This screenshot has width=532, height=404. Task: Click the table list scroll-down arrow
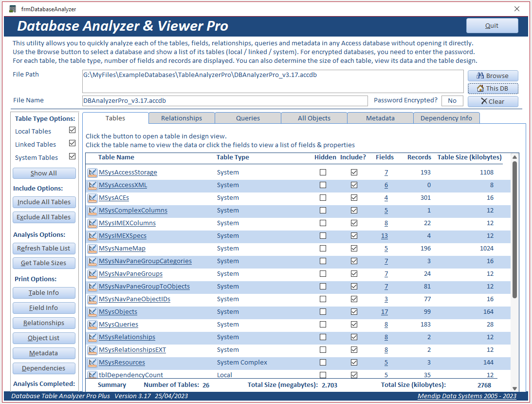coord(514,388)
